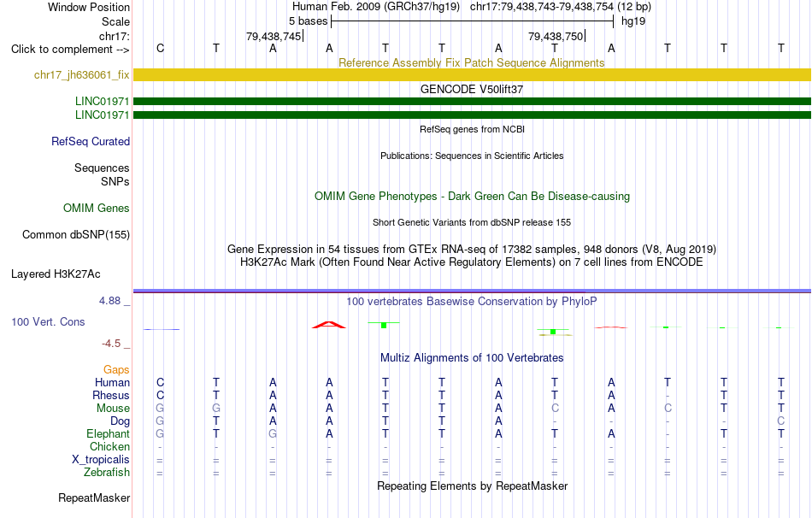This screenshot has width=812, height=518.
Task: Click the 5 bases scale bar
Action: [x=473, y=21]
